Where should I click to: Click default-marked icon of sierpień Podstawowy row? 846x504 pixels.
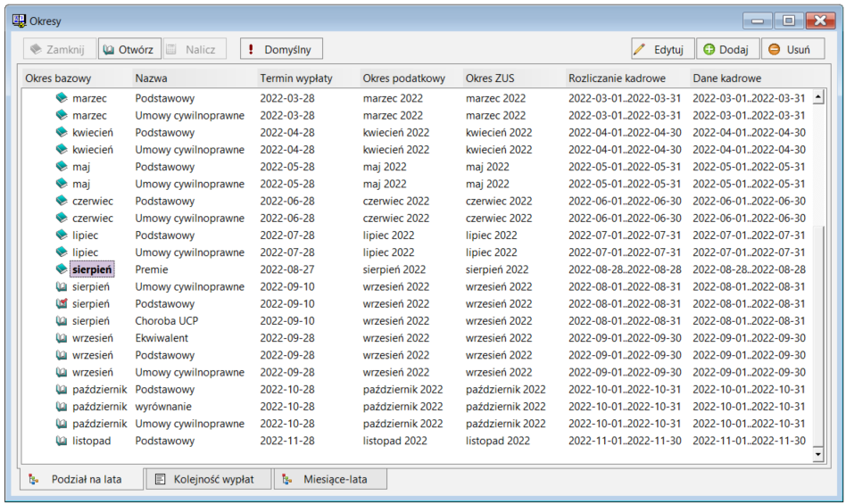[62, 303]
